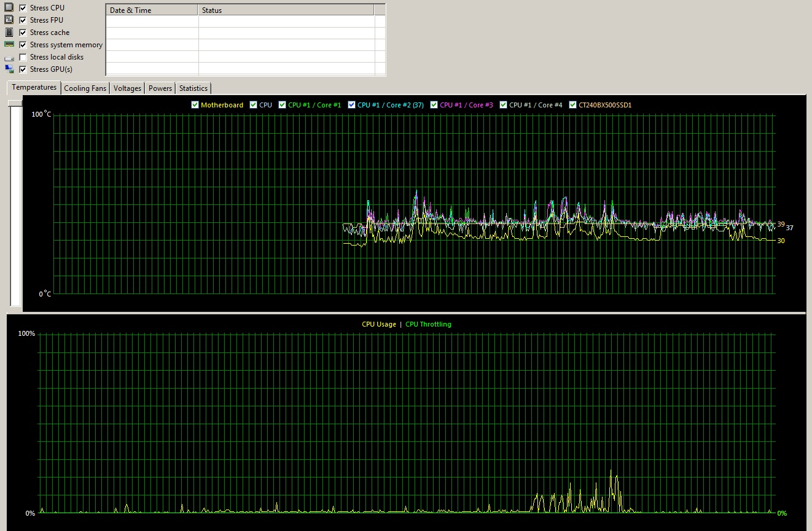Turn off the Stress GPU(s) checkbox
812x531 pixels.
23,69
